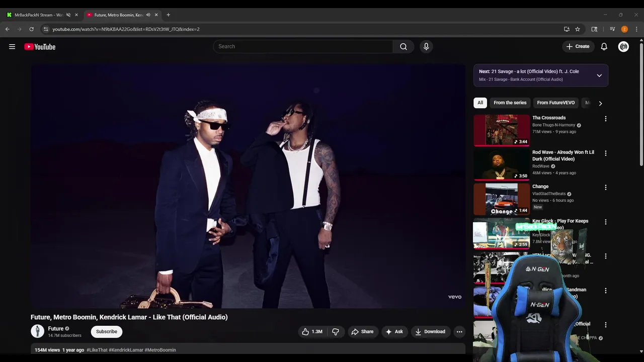This screenshot has width=644, height=362.
Task: View site information icon in address bar
Action: [46, 29]
